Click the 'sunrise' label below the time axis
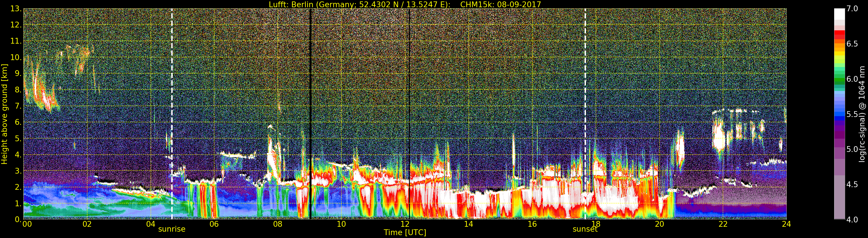Viewport: 868px width, 238px height. (172, 229)
